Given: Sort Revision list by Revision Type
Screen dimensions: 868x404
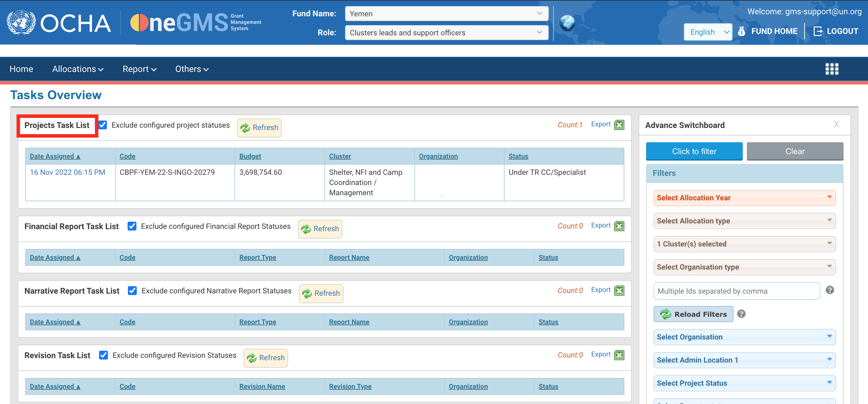Looking at the screenshot, I should (350, 386).
